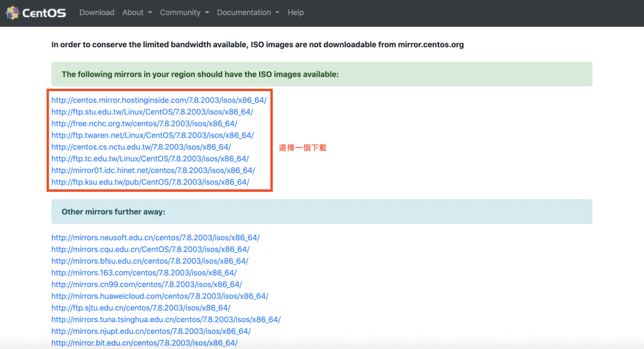Select the mirror01.idc.hinet.net mirror link
644x349 pixels.
153,170
